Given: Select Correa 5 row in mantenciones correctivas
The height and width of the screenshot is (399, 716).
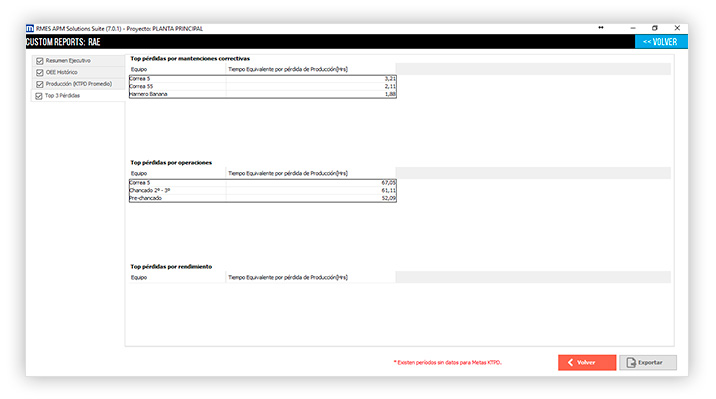Looking at the screenshot, I should point(263,79).
